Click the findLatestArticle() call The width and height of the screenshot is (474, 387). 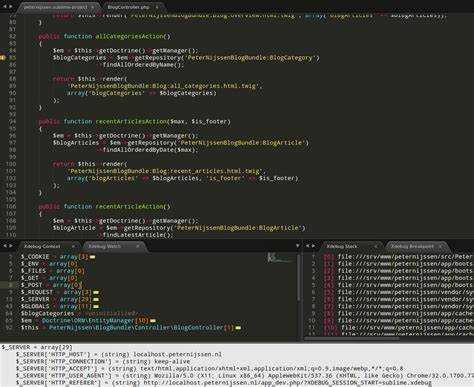[x=138, y=235]
